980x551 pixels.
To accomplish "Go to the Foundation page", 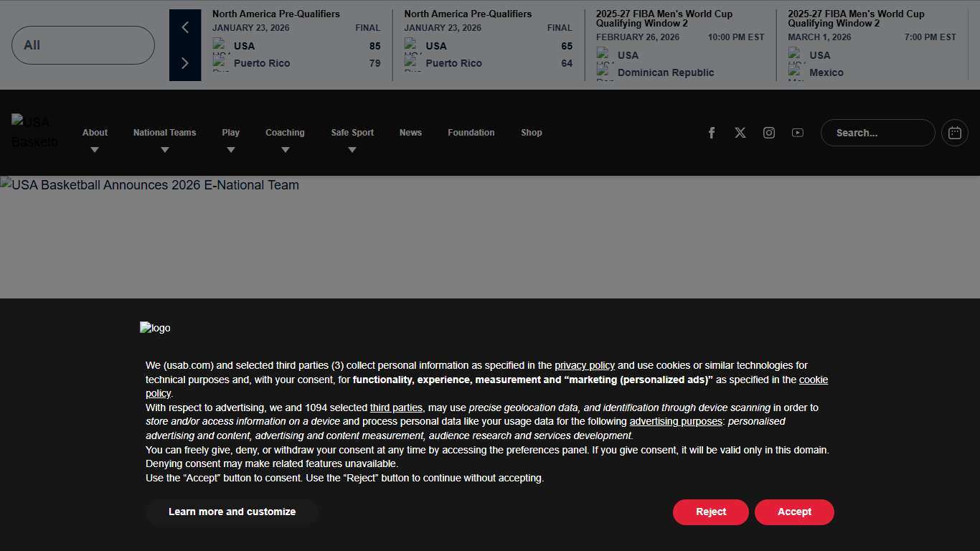I will coord(471,133).
